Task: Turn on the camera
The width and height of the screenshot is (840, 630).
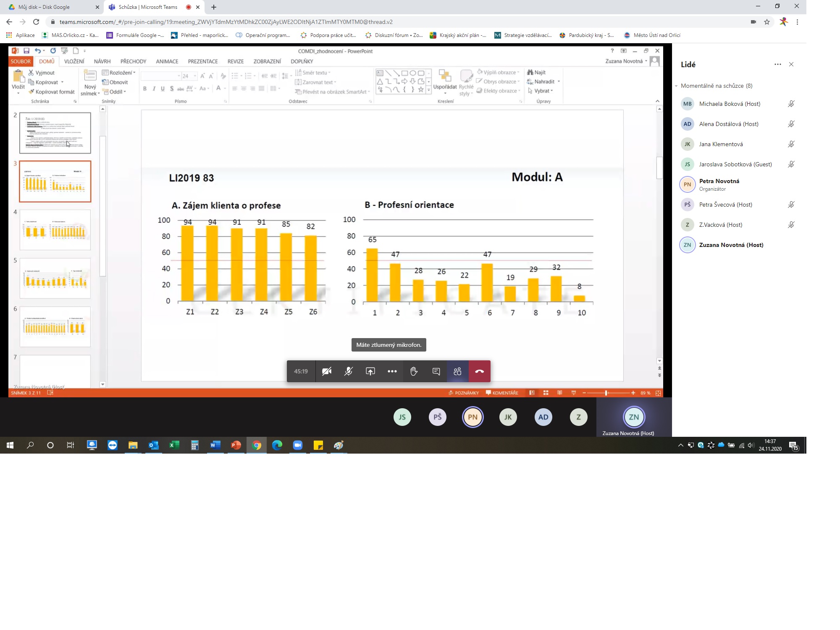Action: pos(326,371)
